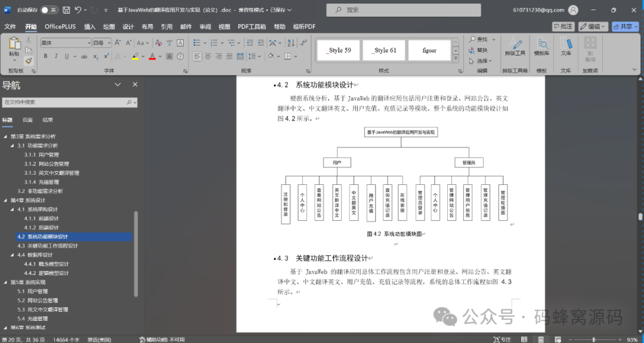Clear all formatting eraser icon
This screenshot has height=343, width=644.
(x=159, y=43)
